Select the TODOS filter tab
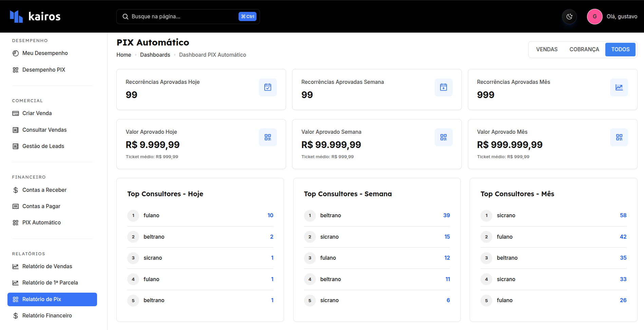 [620, 50]
